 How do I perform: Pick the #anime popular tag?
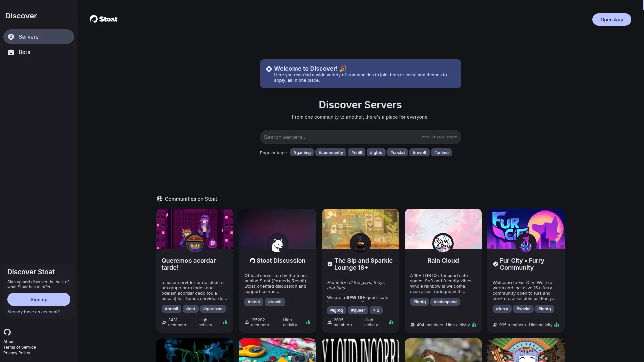[441, 153]
